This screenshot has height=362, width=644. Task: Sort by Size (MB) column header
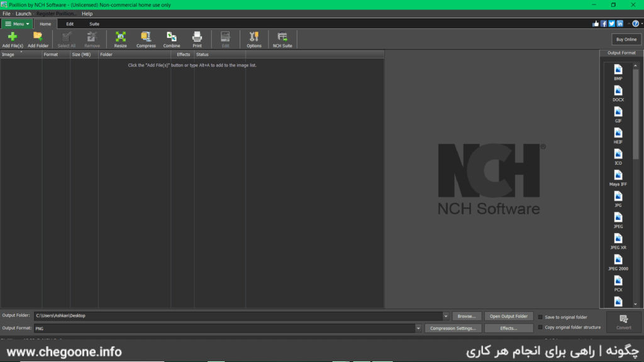coord(84,54)
